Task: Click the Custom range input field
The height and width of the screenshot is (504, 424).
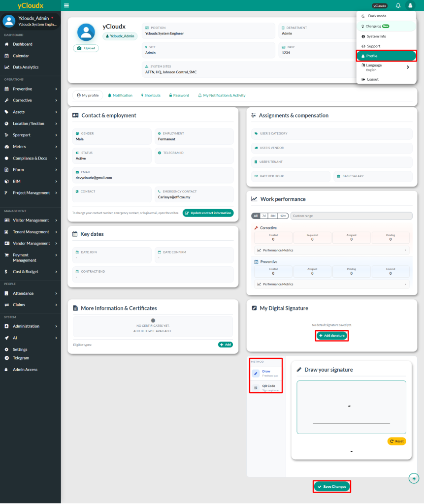Action: [351, 216]
